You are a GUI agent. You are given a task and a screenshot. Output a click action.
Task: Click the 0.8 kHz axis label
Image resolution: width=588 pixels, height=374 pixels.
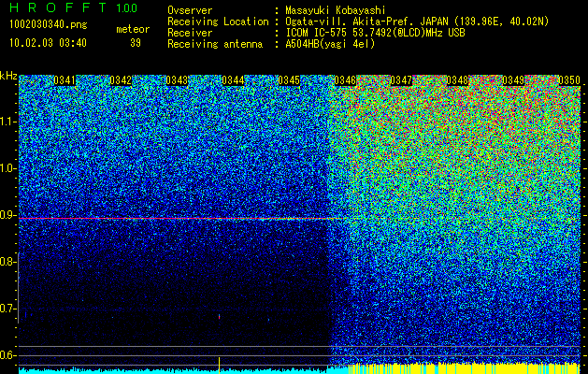[7, 262]
